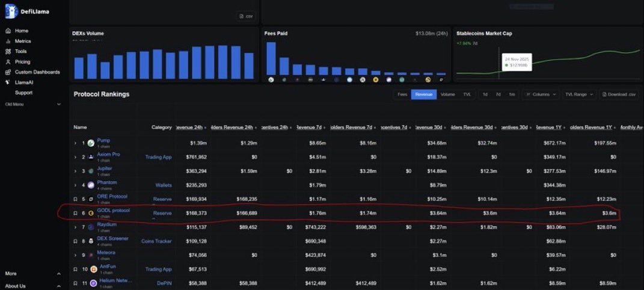
Task: Click the Meteora logo icon
Action: [x=91, y=255]
